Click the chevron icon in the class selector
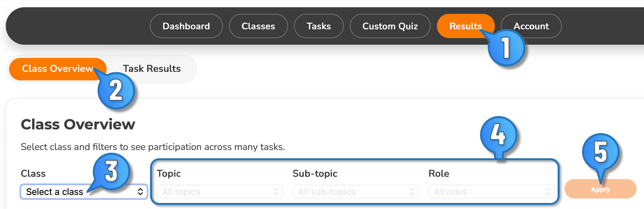This screenshot has height=209, width=644. click(x=140, y=192)
